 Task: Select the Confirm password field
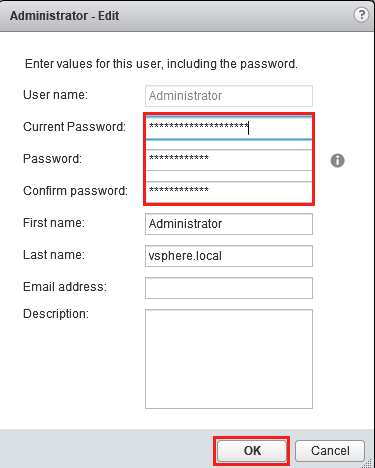pos(229,192)
